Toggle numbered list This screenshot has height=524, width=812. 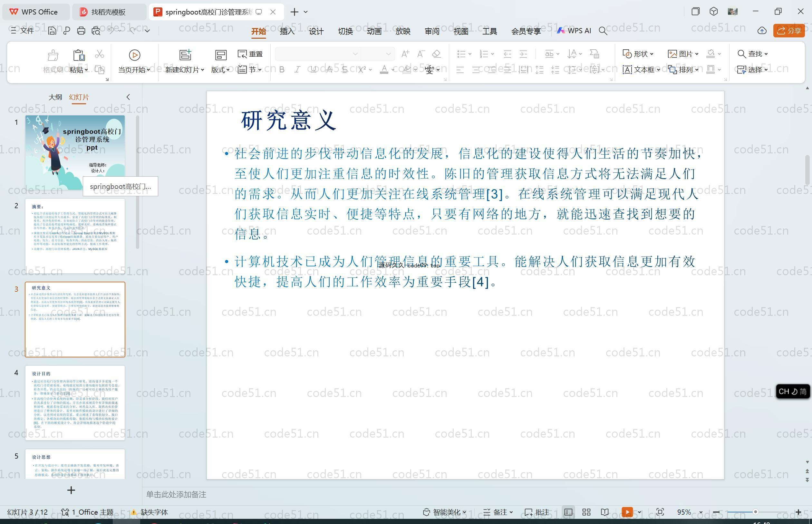pos(484,54)
